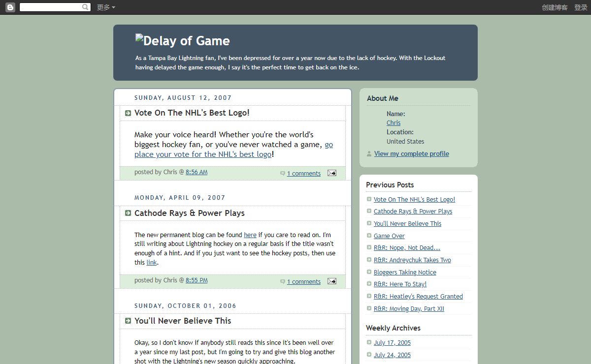
Task: Click the 'link' to hockey posts
Action: pyautogui.click(x=152, y=263)
